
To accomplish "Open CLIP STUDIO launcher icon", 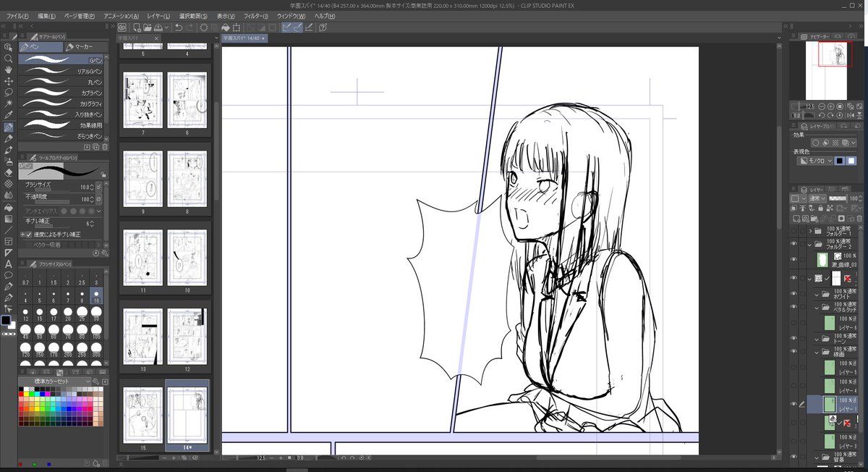I will coord(122,27).
